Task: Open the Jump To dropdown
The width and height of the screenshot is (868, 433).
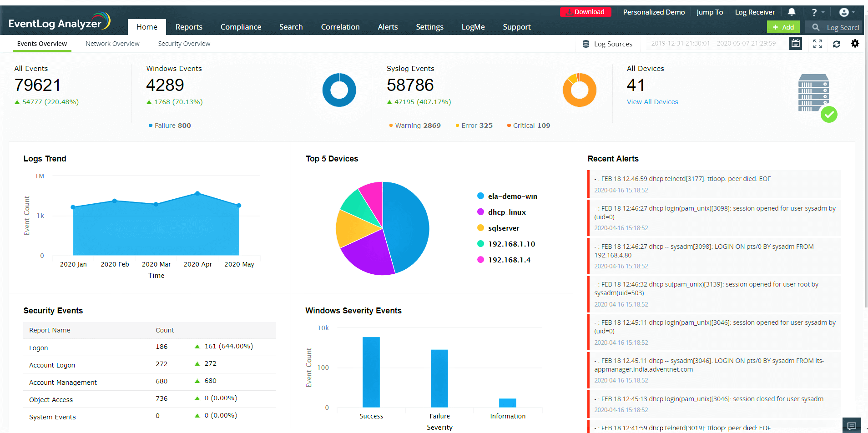Action: (x=710, y=12)
